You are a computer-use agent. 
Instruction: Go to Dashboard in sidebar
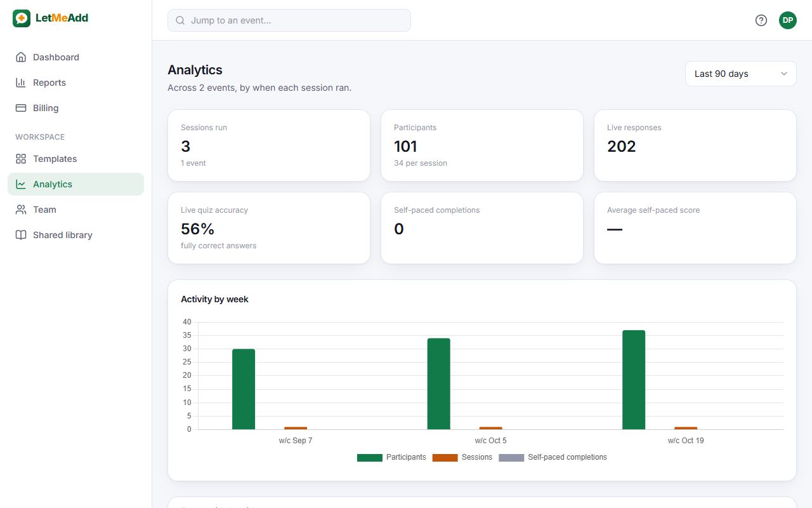coord(76,57)
